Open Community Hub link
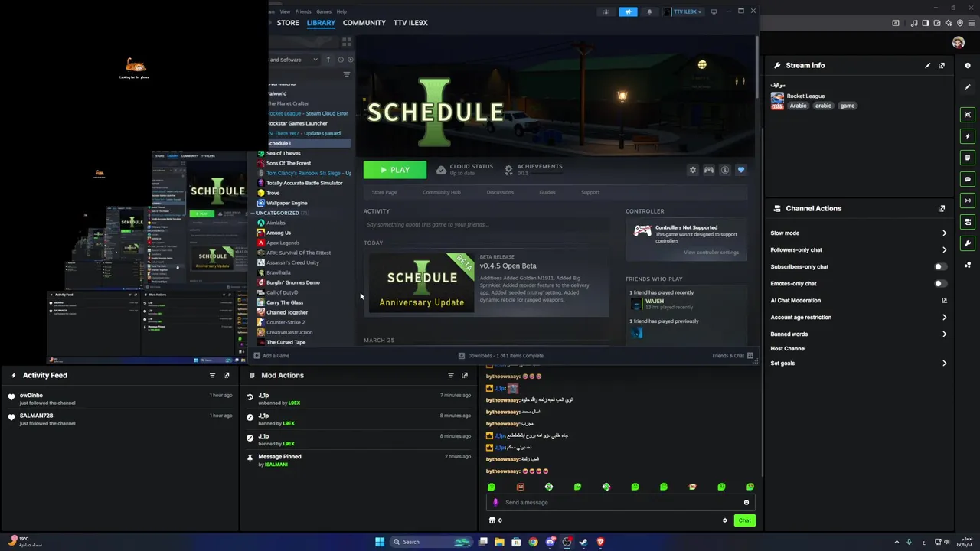 [442, 192]
